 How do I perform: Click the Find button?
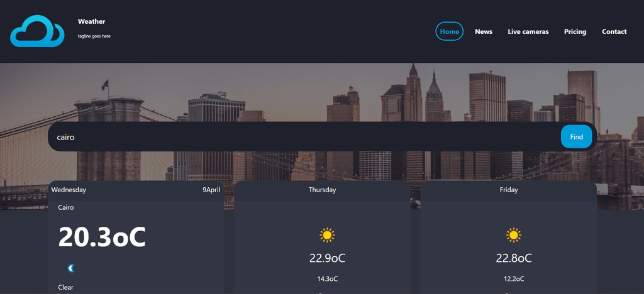tap(576, 136)
